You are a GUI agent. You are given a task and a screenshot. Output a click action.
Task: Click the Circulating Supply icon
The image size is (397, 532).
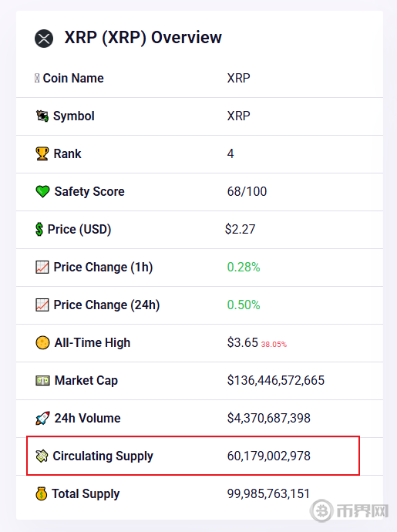coord(42,456)
